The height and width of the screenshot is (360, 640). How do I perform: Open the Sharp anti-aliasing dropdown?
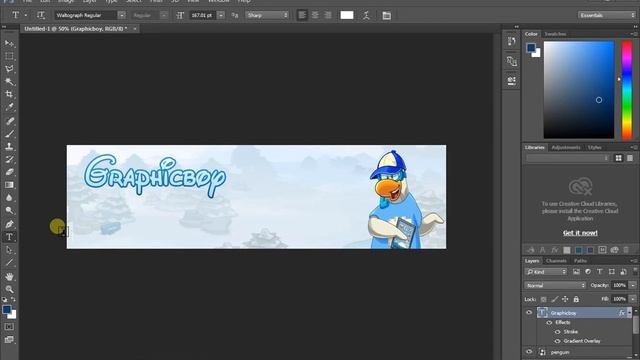pyautogui.click(x=267, y=15)
